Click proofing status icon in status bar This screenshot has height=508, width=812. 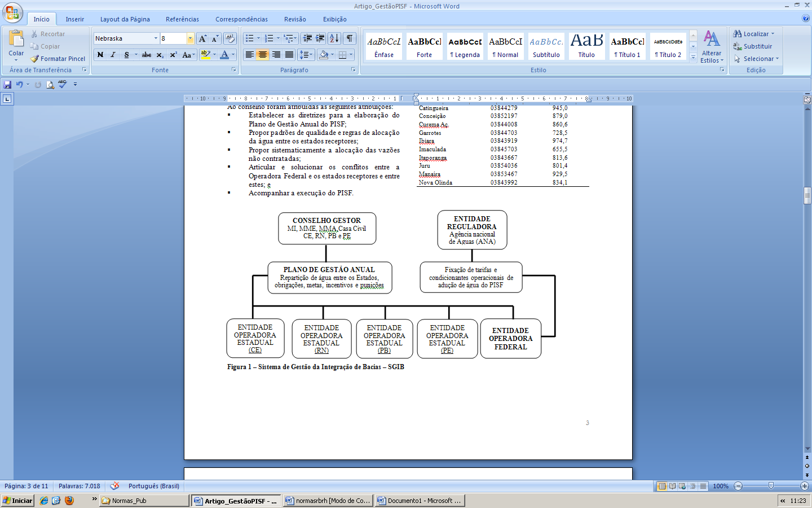(114, 486)
